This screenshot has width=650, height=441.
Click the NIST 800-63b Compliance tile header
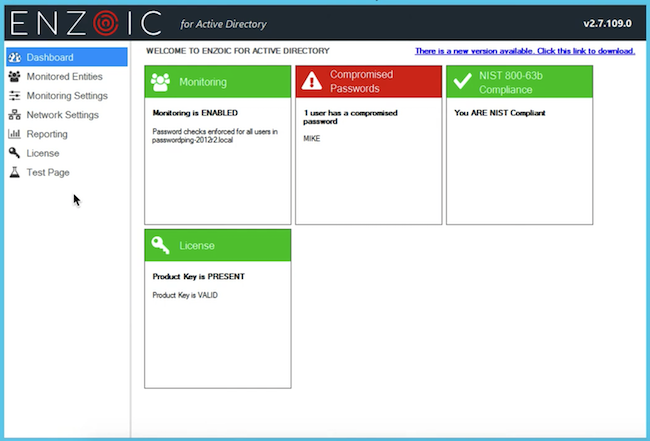[x=520, y=82]
